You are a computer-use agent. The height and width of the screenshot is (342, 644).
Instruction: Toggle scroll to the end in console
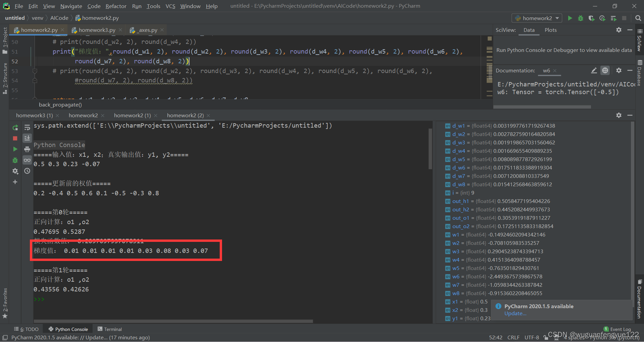tap(27, 138)
